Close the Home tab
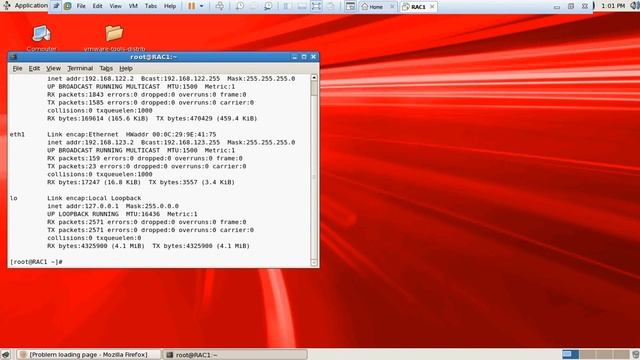640x360 pixels. tap(392, 7)
